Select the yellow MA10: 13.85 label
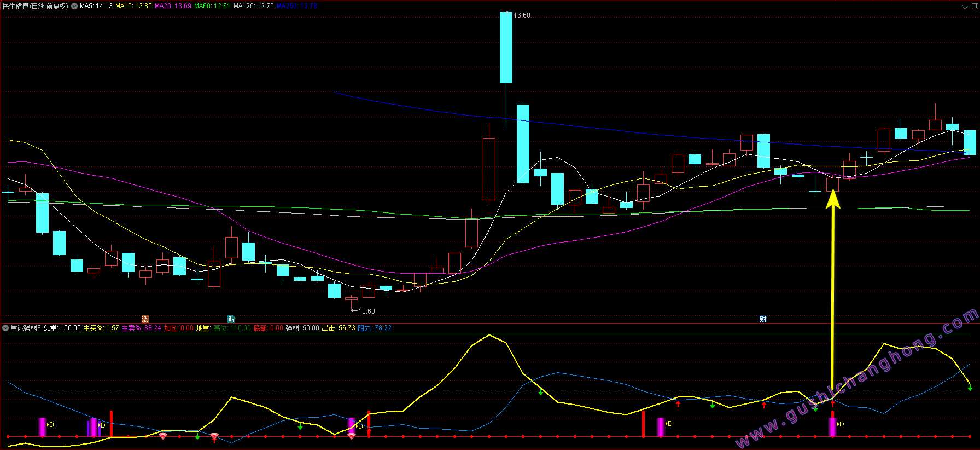The image size is (980, 450). coord(133,6)
